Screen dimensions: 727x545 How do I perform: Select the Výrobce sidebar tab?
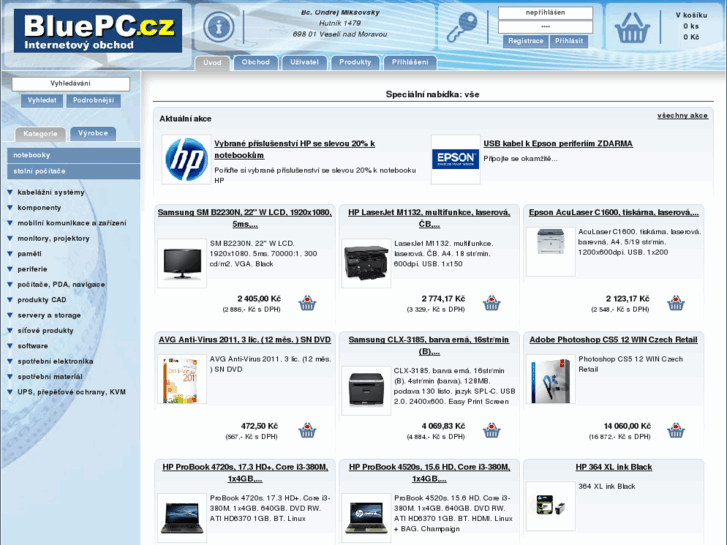click(x=93, y=133)
